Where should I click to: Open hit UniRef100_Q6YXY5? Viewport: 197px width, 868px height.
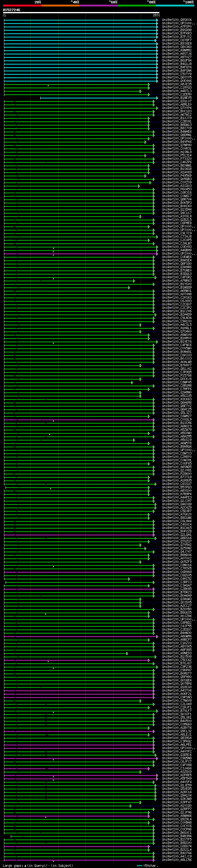pyautogui.click(x=177, y=78)
